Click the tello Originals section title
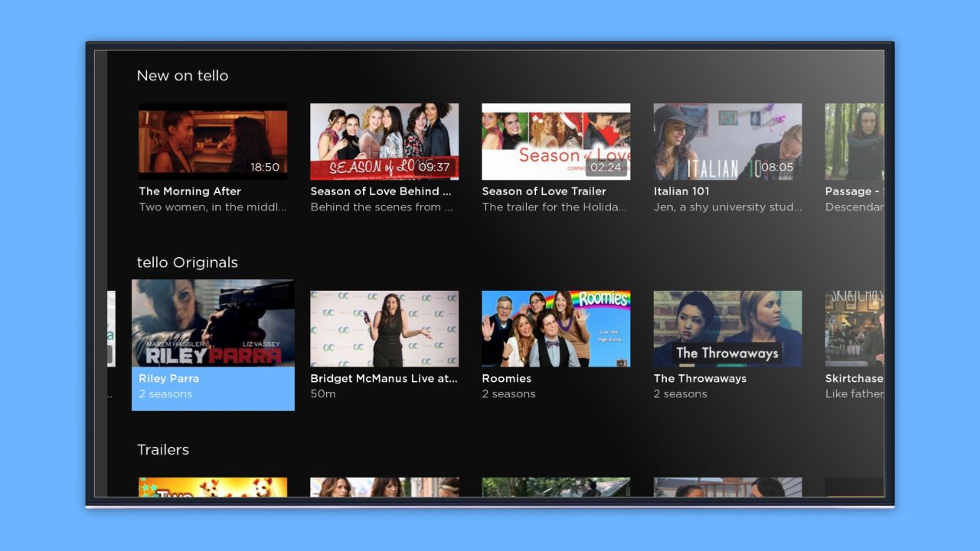This screenshot has width=980, height=551. click(187, 262)
